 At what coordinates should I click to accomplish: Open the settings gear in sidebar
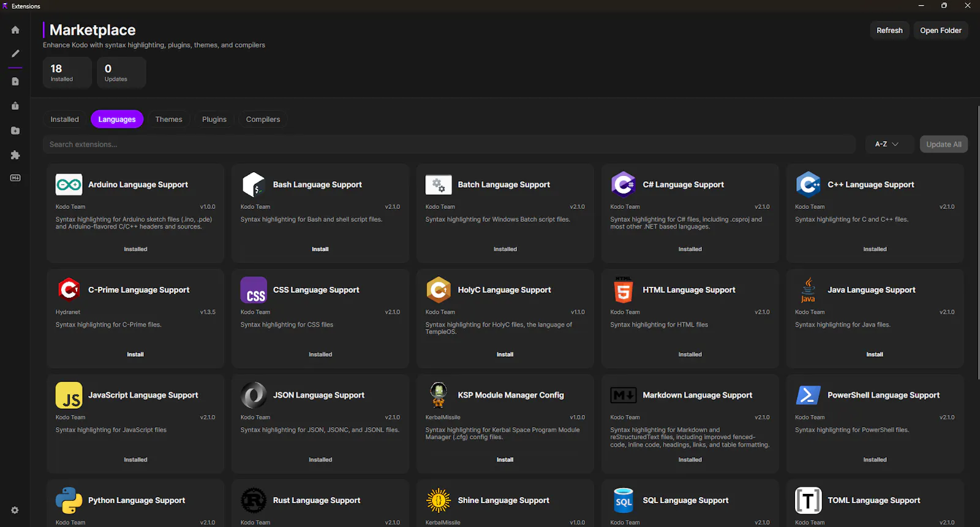point(15,510)
